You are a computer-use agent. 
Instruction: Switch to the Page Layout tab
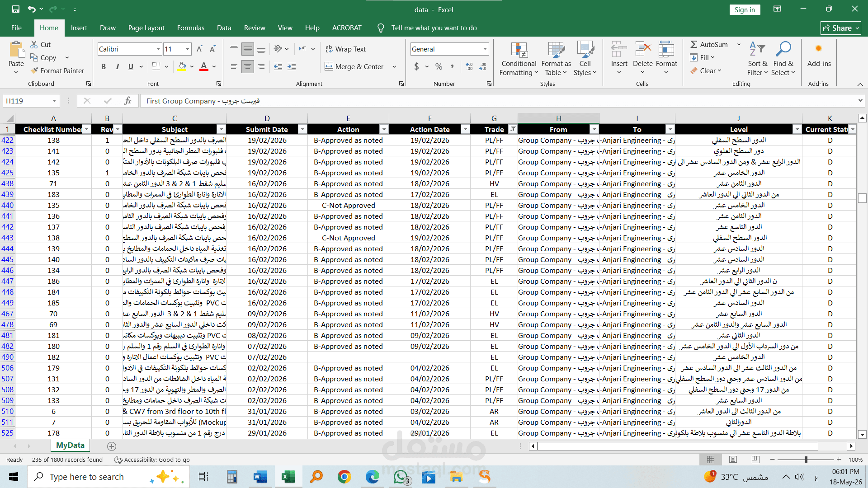[146, 28]
